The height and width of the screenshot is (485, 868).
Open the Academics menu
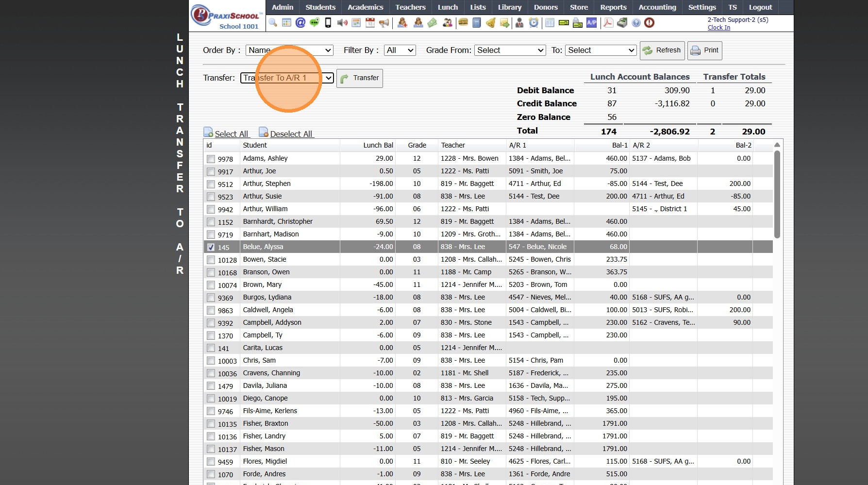[x=366, y=7]
